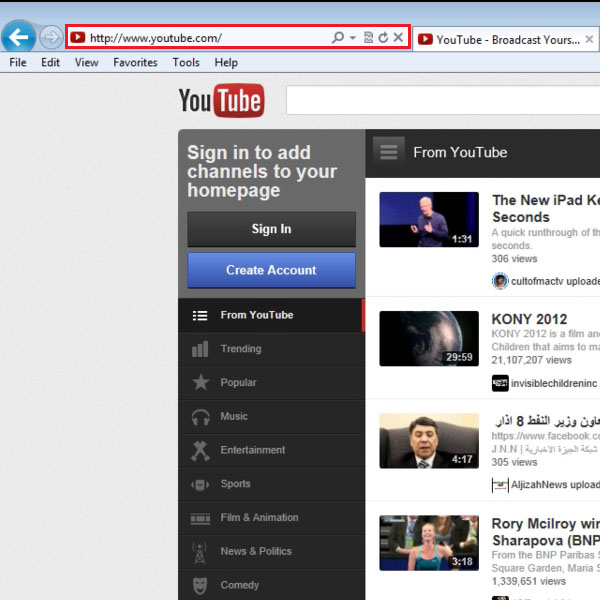Open the Tools menu

tap(186, 62)
